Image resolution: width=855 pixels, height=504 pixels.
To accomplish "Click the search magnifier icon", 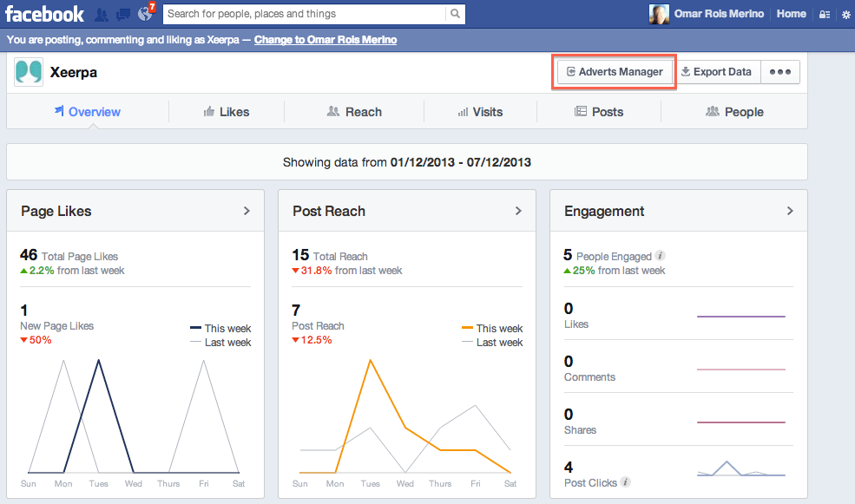I will pos(455,14).
